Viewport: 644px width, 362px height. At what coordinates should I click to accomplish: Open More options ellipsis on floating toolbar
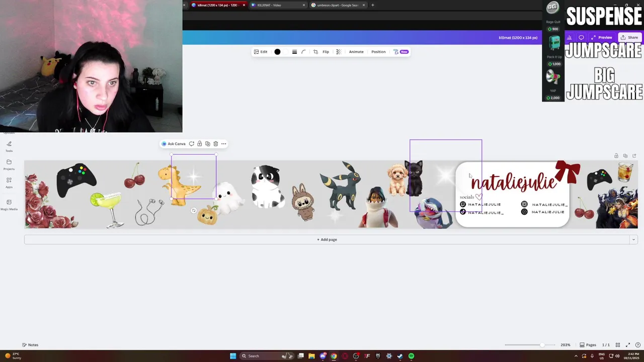click(x=224, y=144)
